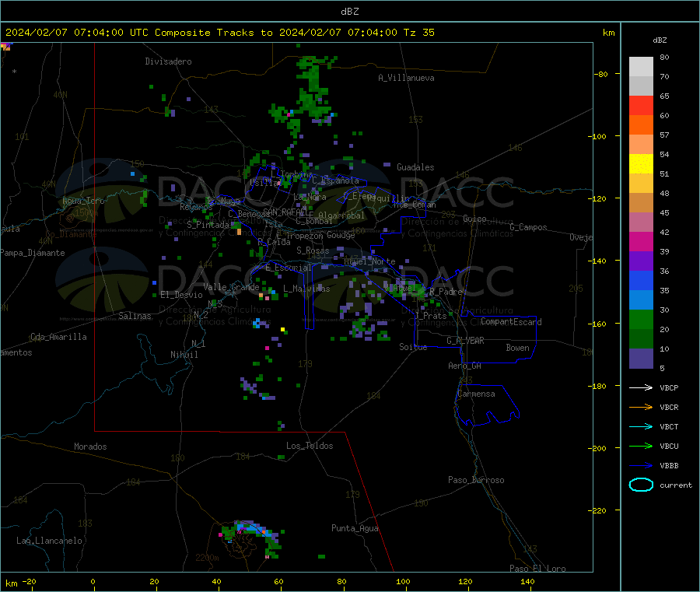
Task: Click the Guadales map label
Action: tap(415, 167)
